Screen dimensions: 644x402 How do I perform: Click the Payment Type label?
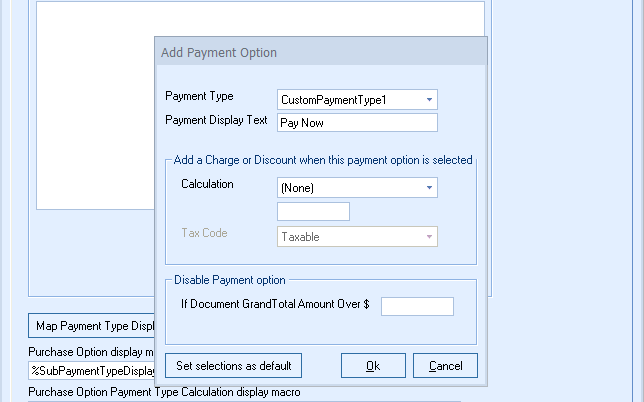click(x=199, y=97)
